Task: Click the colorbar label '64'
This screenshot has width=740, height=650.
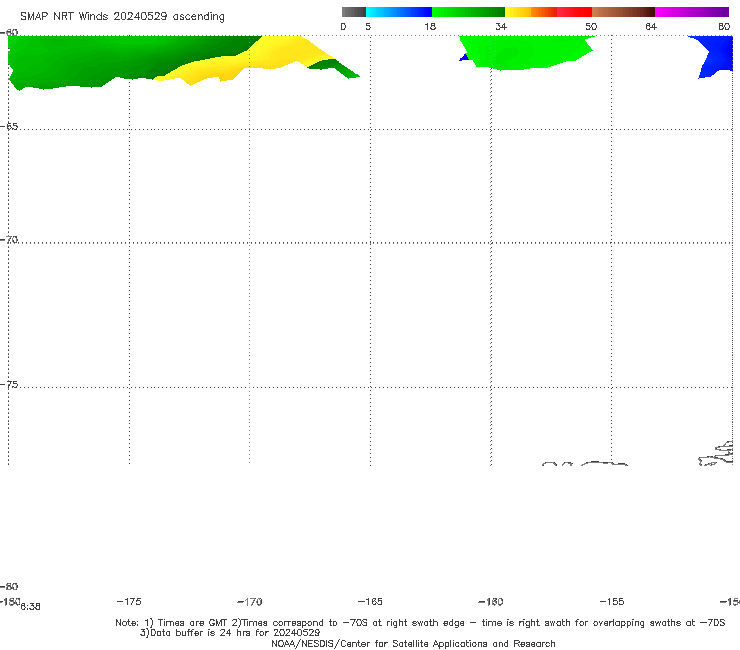Action: click(x=651, y=27)
